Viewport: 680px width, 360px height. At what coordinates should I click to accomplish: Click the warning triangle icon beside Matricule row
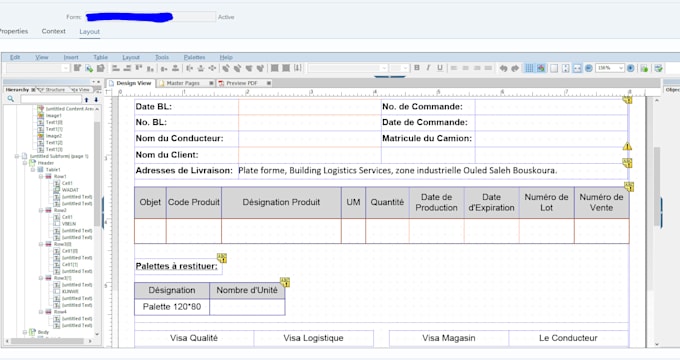[x=627, y=147]
